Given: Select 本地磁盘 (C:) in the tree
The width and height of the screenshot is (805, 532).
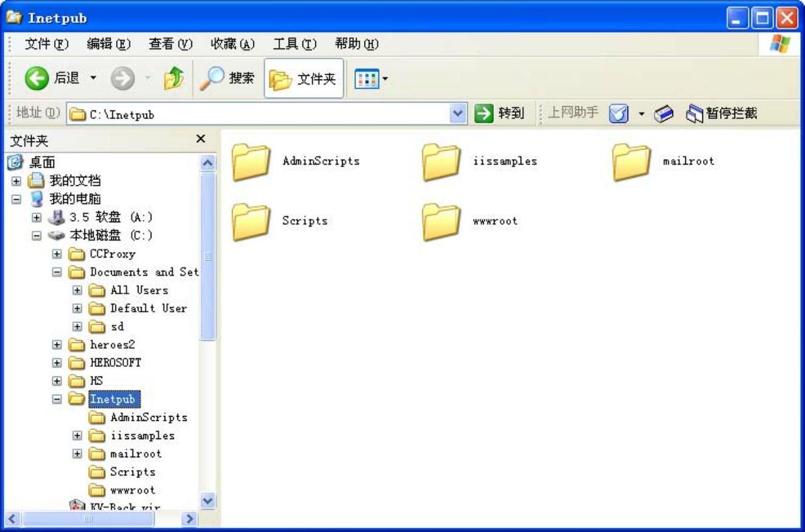Looking at the screenshot, I should coord(111,236).
